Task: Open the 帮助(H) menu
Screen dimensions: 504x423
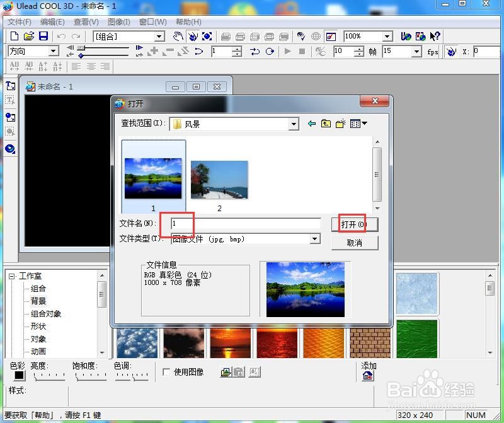Action: (x=188, y=22)
